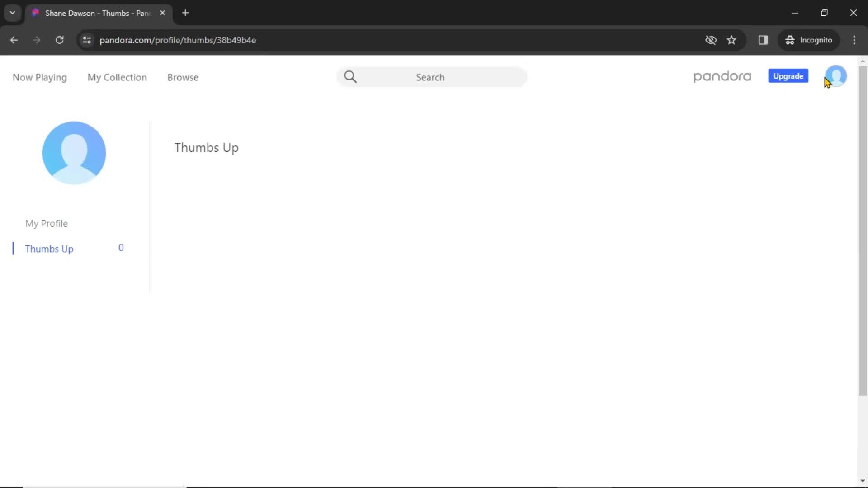Image resolution: width=868 pixels, height=488 pixels.
Task: Click the My Collection tab
Action: 117,77
